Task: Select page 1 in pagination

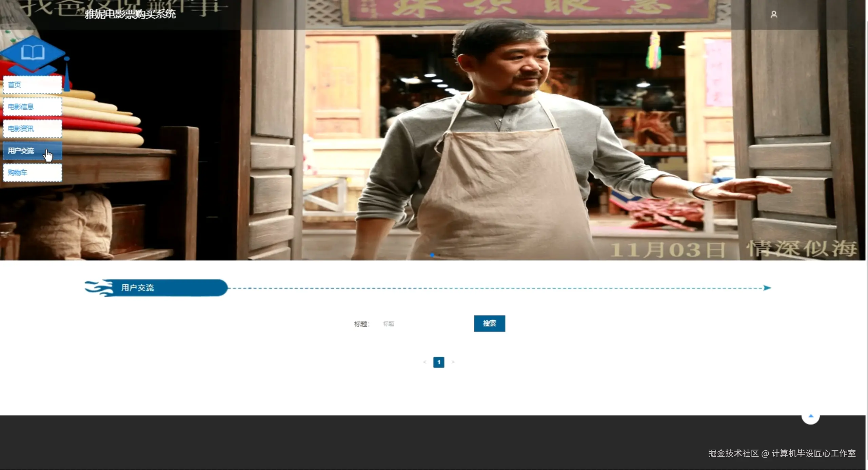Action: pyautogui.click(x=438, y=362)
